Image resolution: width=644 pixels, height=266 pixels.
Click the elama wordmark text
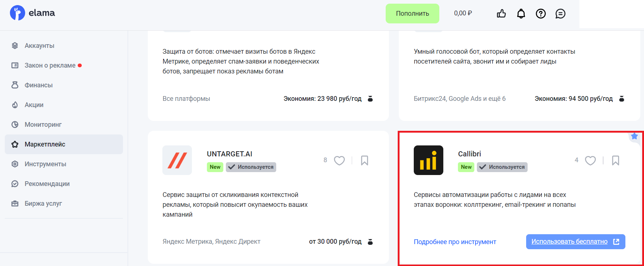pyautogui.click(x=42, y=13)
